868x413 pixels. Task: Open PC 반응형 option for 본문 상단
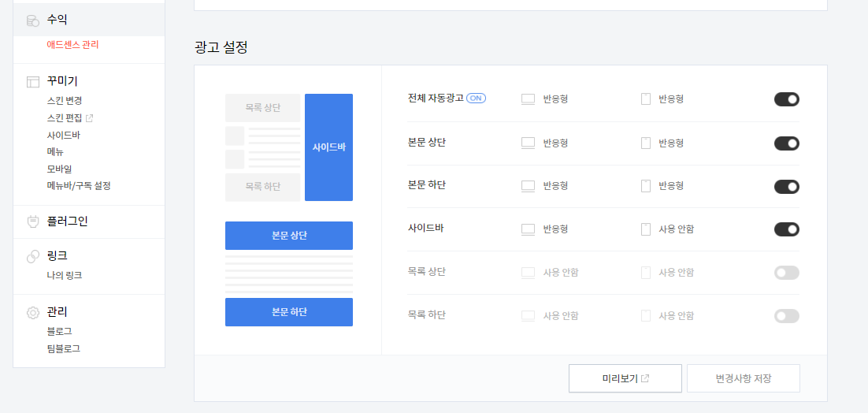pyautogui.click(x=555, y=143)
